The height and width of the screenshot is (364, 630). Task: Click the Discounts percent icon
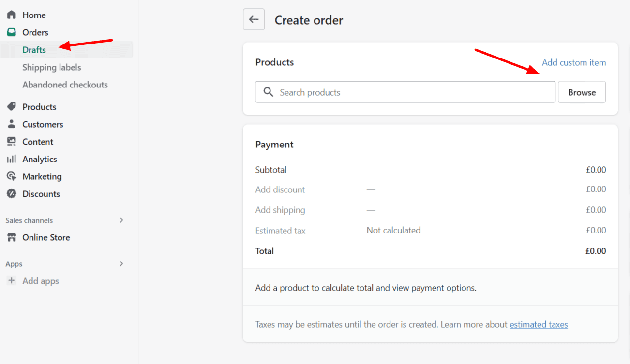tap(11, 193)
